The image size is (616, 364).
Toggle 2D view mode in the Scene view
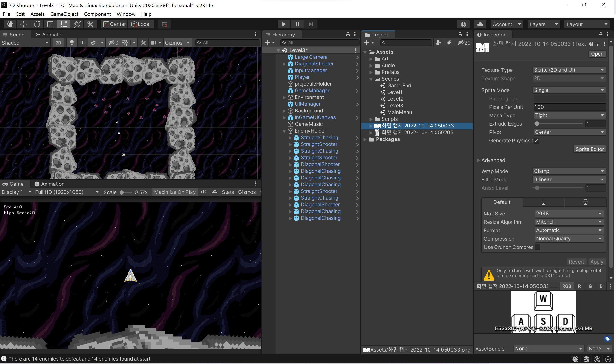pos(58,42)
